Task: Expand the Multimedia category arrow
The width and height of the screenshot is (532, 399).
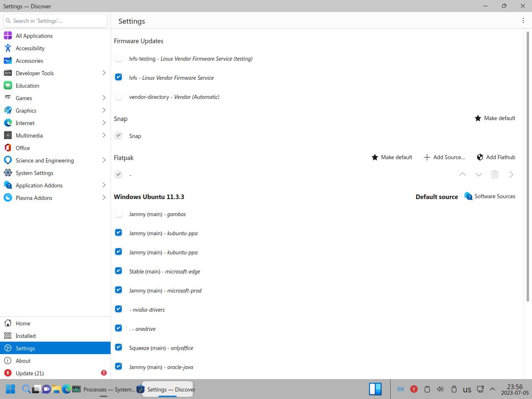Action: pos(104,135)
